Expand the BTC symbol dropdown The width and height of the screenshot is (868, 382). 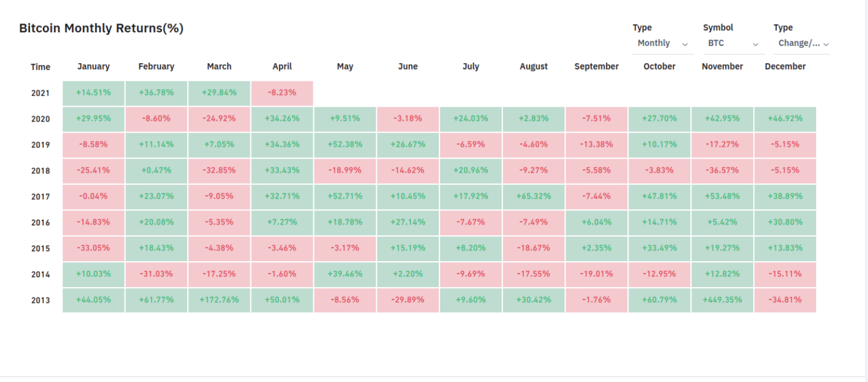click(733, 44)
